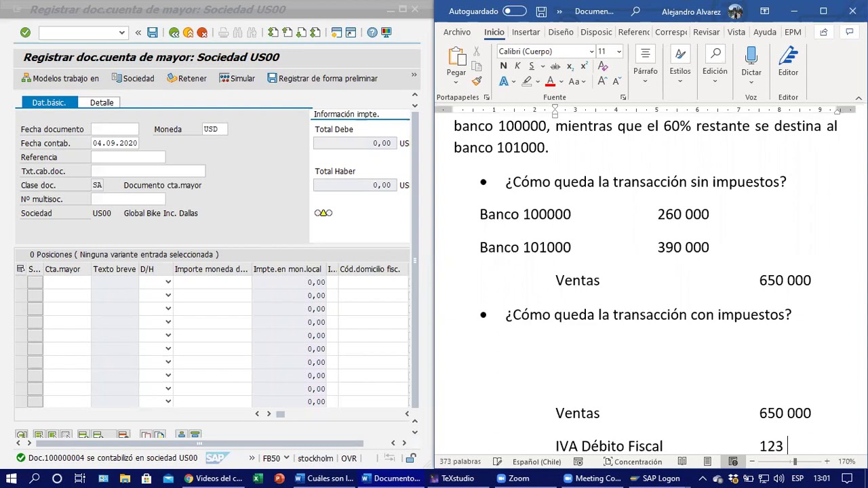Open Modelos trabajo en
Screen dimensions: 868x488
(60, 79)
